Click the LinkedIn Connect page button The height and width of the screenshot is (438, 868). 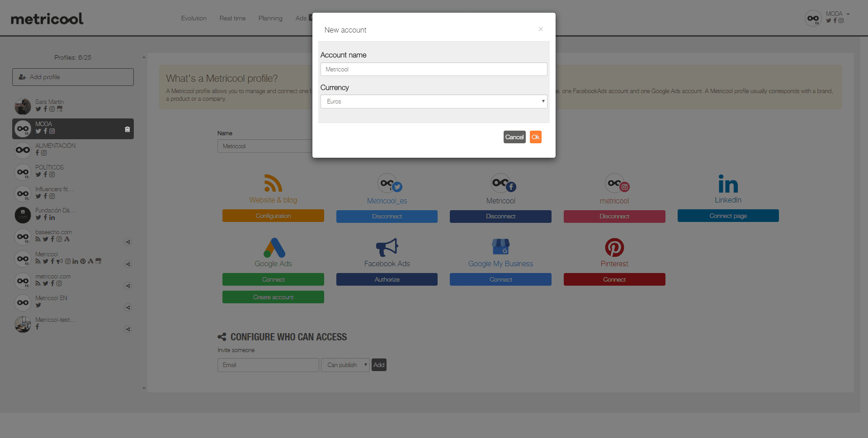pyautogui.click(x=728, y=216)
